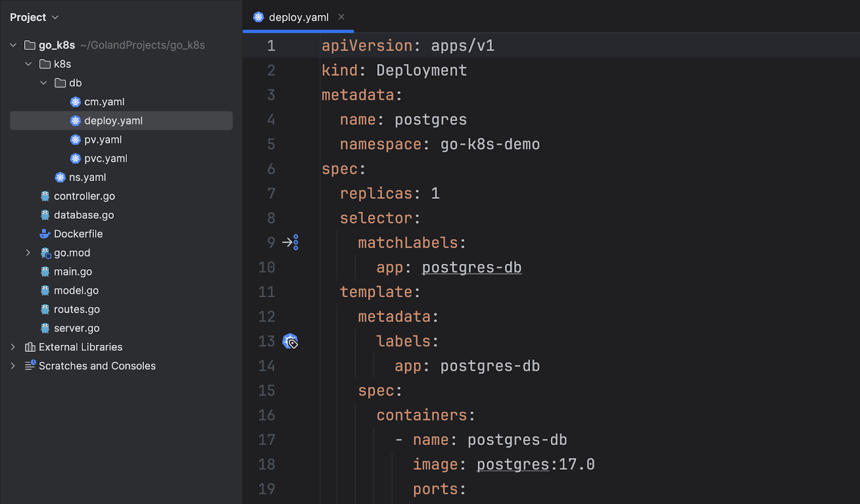Screen dimensions: 860x504
Task: Collapse the go_k8s root folder
Action: [13, 45]
